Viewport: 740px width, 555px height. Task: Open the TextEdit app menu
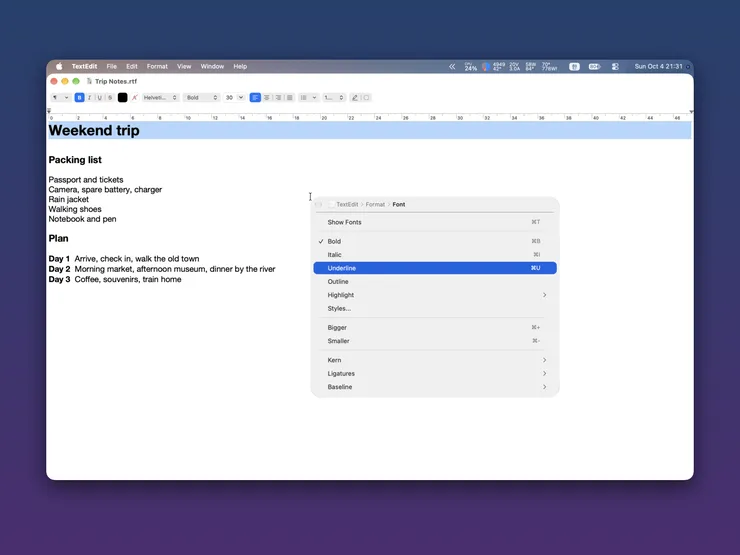tap(84, 67)
